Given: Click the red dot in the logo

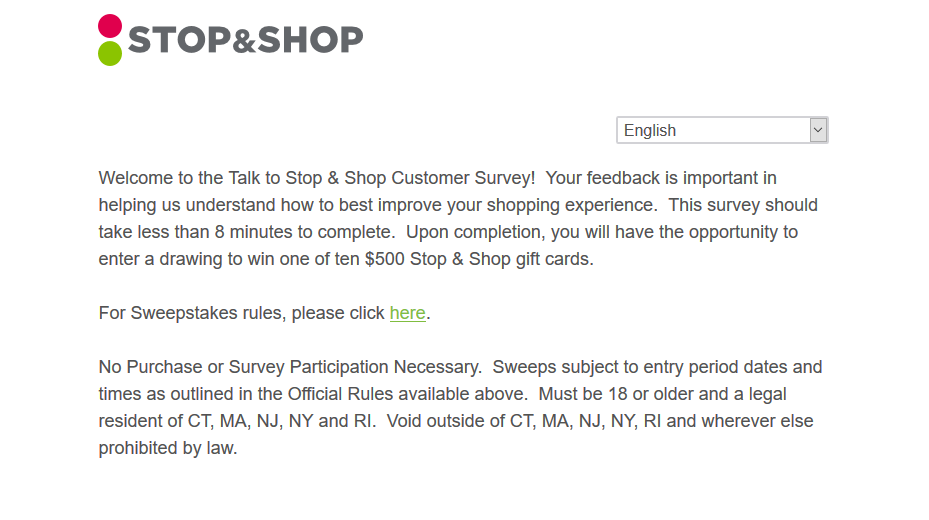Looking at the screenshot, I should (x=110, y=26).
